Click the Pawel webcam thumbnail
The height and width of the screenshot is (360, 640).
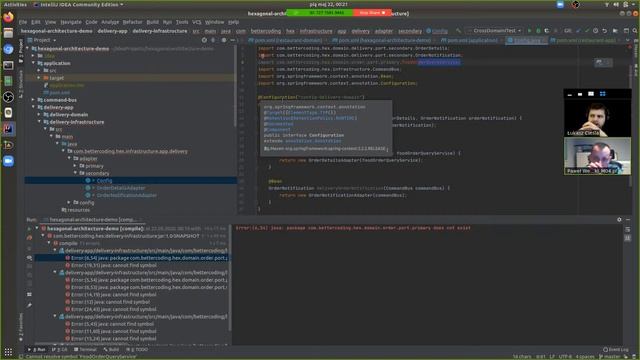coord(597,156)
